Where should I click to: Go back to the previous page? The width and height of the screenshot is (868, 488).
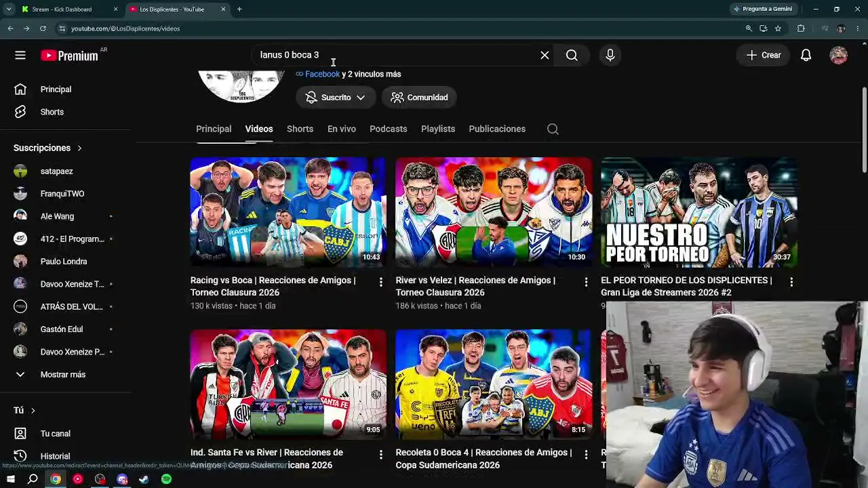(10, 28)
